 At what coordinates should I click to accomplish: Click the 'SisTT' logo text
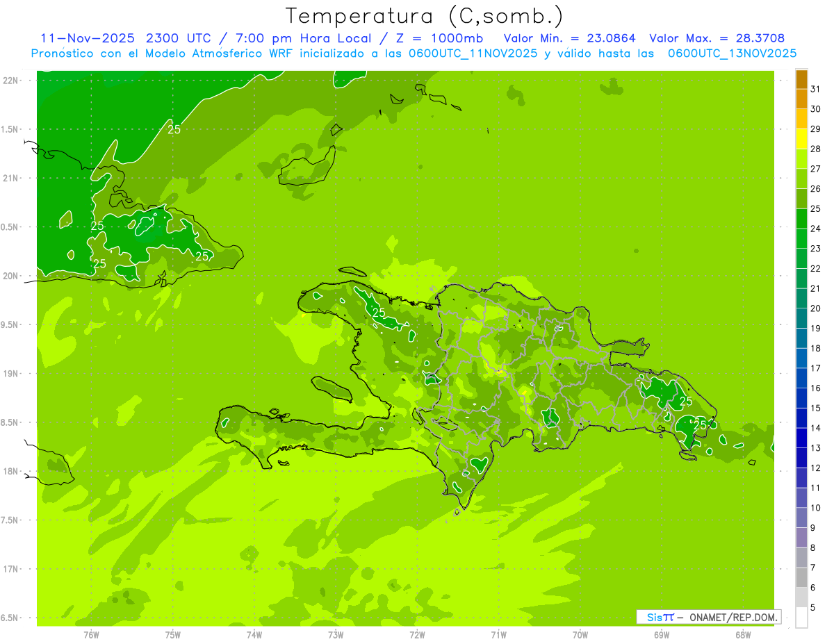660,617
